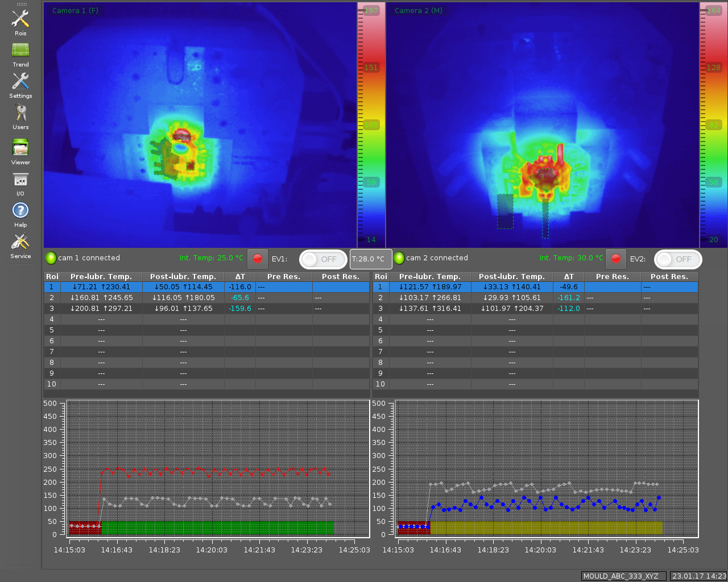Click the T:28.0 °C temperature button
The image size is (728, 582).
[x=370, y=259]
